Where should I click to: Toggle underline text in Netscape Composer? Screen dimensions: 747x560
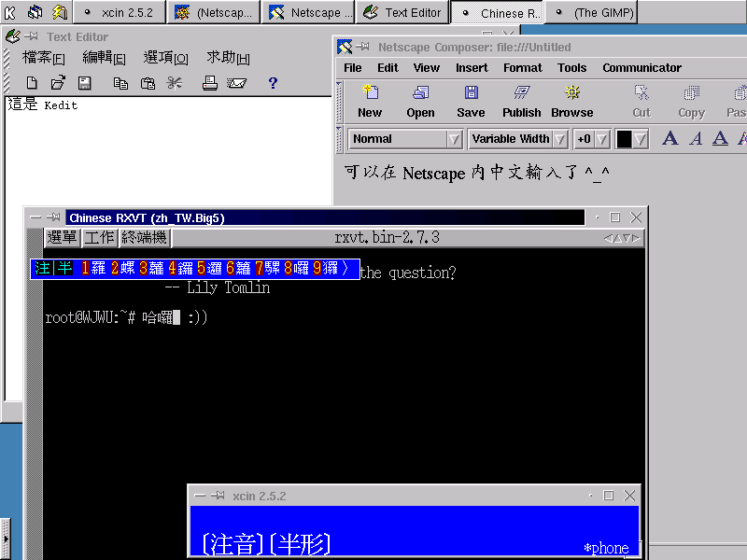[x=720, y=138]
